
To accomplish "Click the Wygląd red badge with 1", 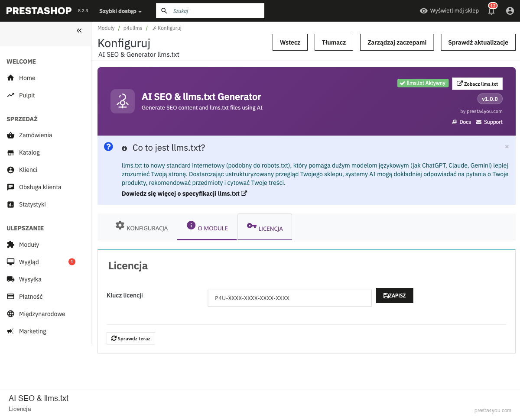I will (72, 262).
